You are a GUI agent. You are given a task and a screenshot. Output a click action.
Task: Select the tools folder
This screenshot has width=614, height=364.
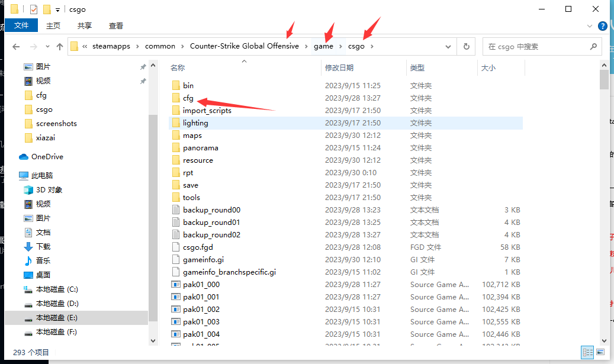coord(191,198)
